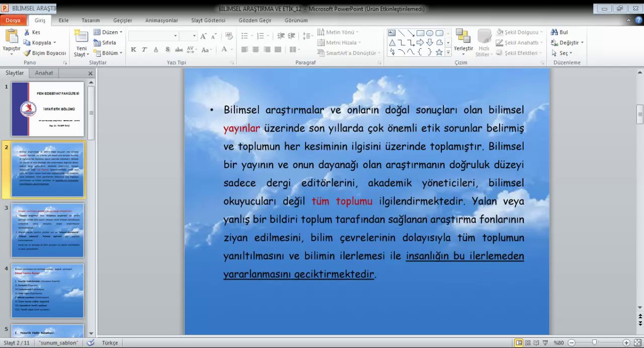Open the Dosya file tab

point(13,20)
